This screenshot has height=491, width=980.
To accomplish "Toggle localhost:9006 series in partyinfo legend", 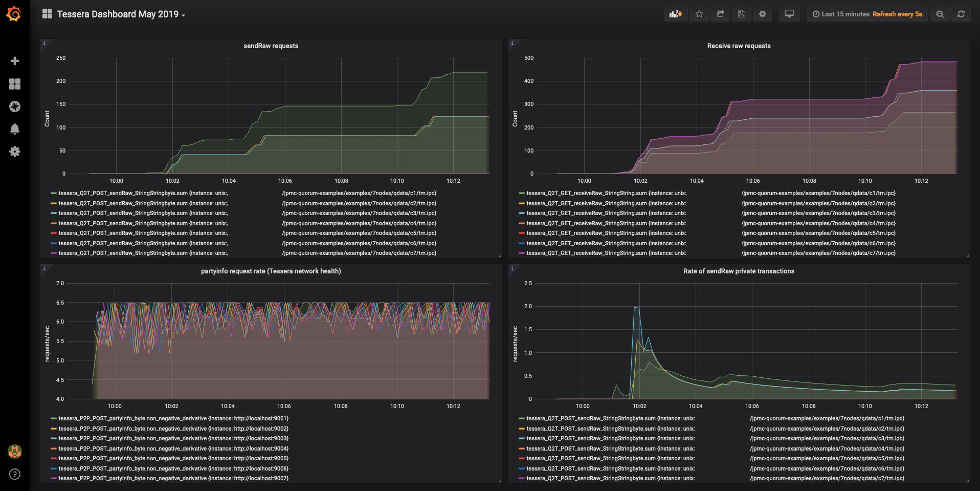I will tap(173, 468).
